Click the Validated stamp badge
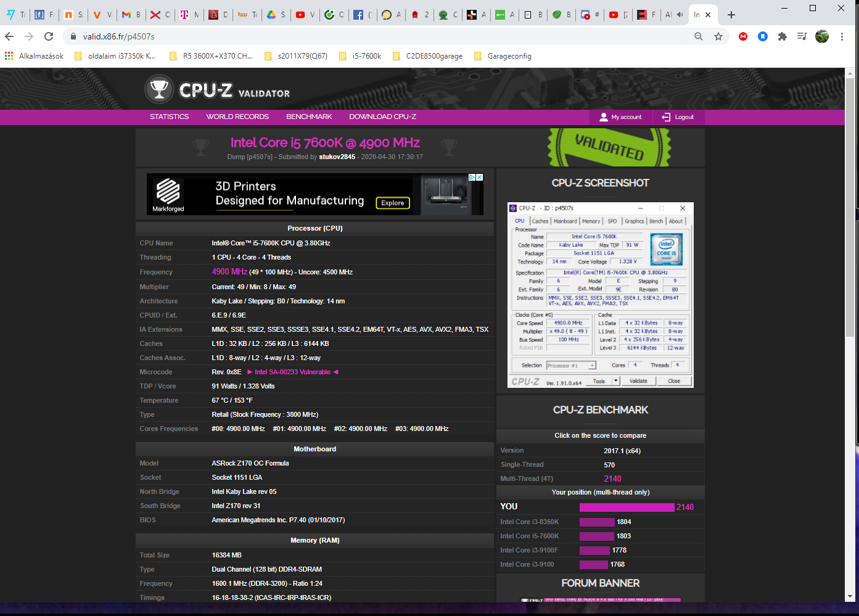 (x=609, y=147)
